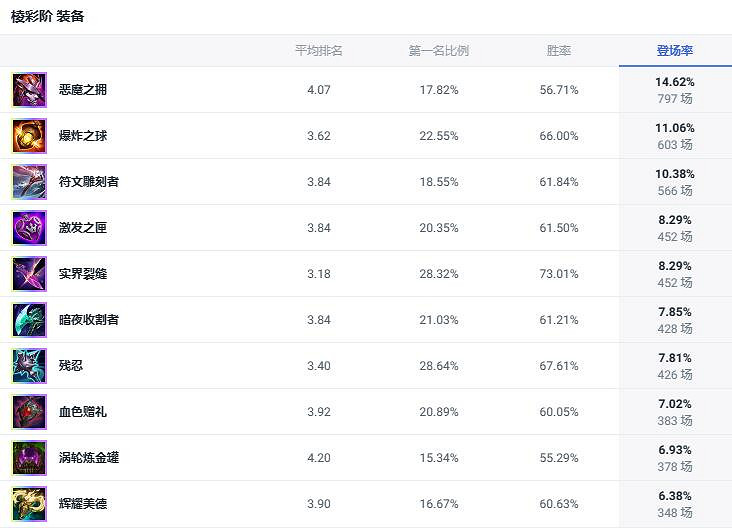Click the 实界裂隙 item icon
Image resolution: width=732 pixels, height=528 pixels.
29,274
